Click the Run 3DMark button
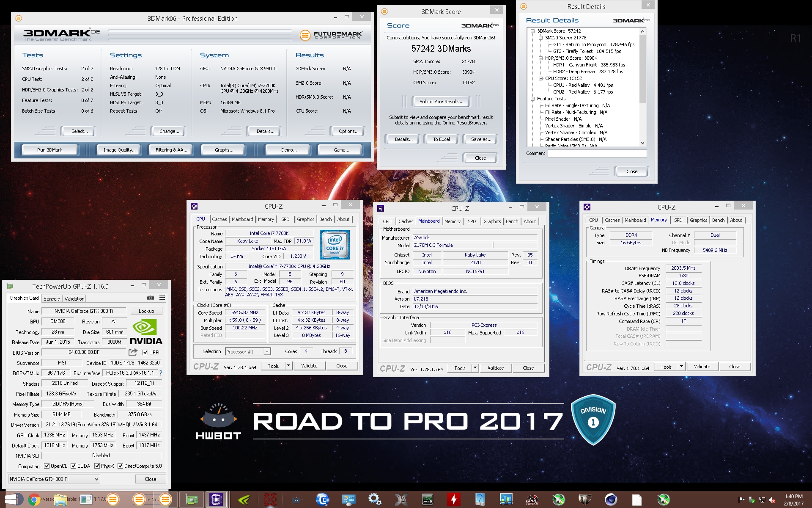Viewport: 812px width, 508px height. click(x=49, y=150)
